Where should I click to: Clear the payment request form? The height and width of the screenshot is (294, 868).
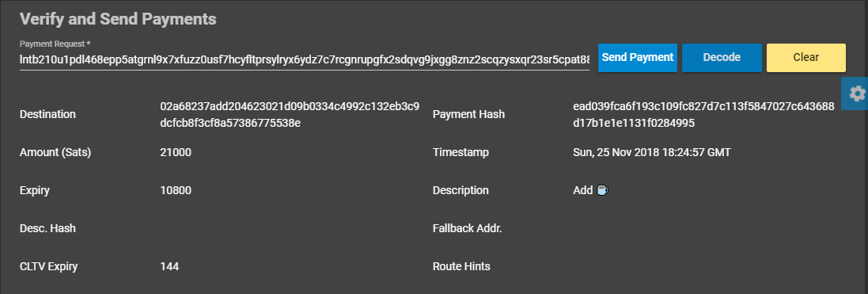coord(806,58)
